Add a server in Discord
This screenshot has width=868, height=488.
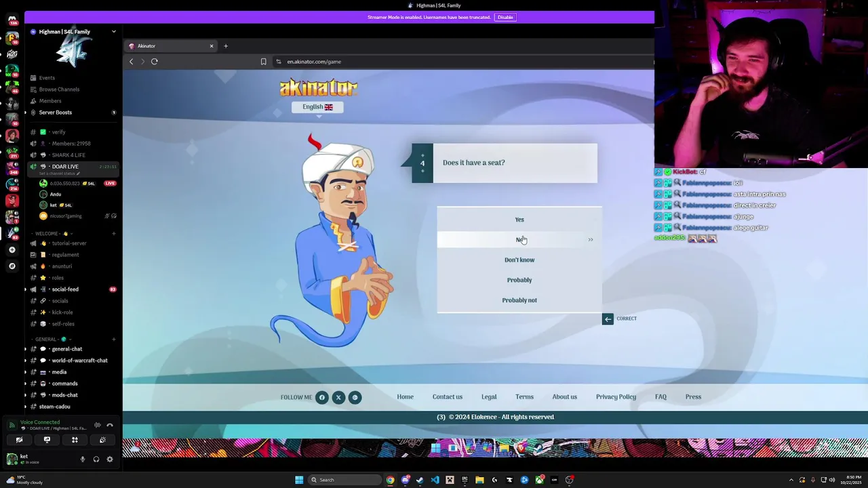[x=12, y=250]
